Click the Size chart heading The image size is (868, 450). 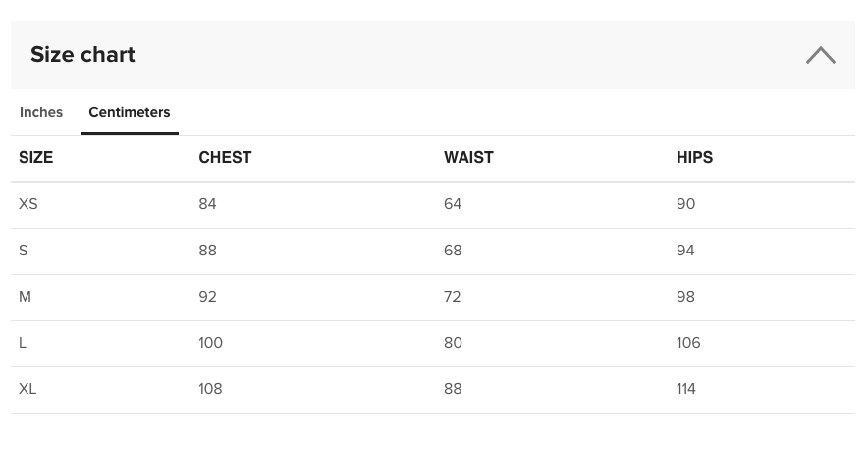click(x=82, y=55)
